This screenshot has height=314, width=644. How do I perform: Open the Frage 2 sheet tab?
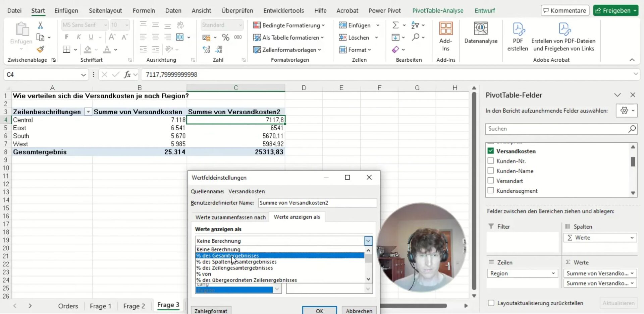point(134,306)
